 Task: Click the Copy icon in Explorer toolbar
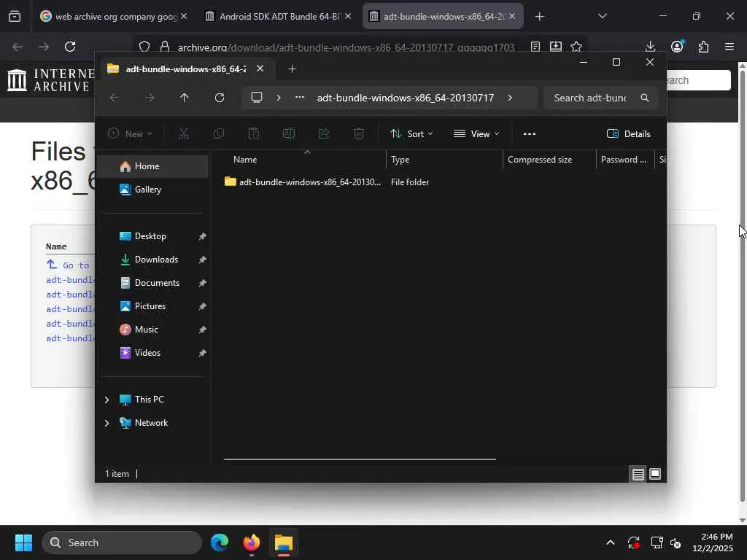pos(219,134)
